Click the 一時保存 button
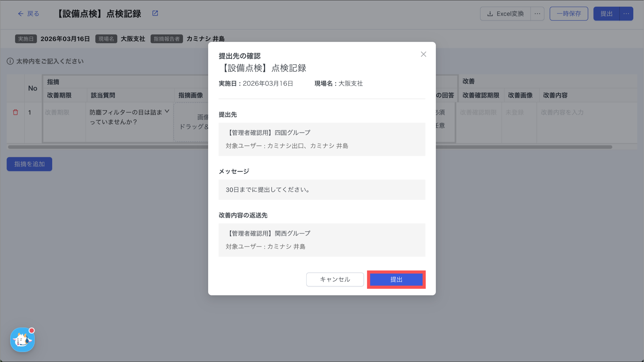 tap(569, 14)
